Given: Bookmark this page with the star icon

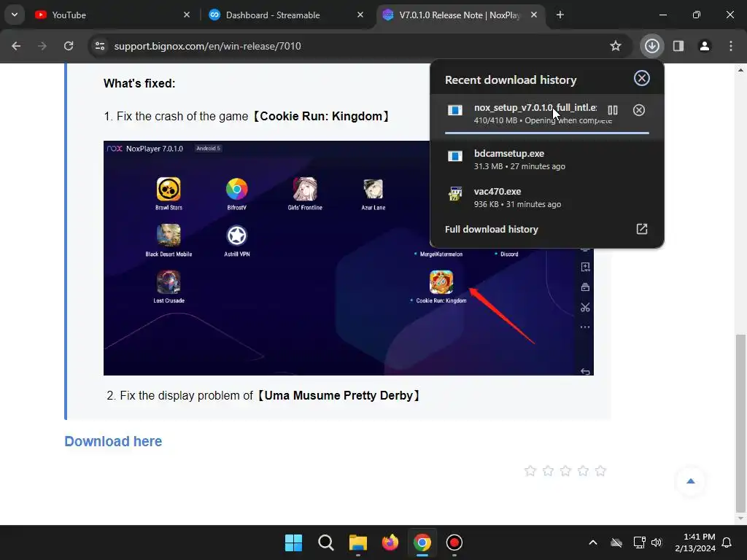Looking at the screenshot, I should click(x=616, y=46).
